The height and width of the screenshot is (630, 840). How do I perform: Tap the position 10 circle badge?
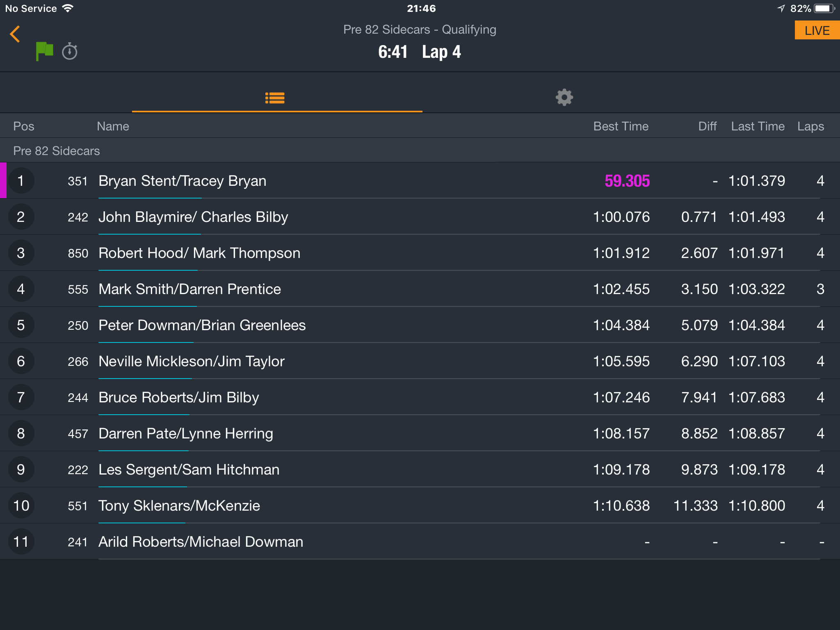(21, 506)
